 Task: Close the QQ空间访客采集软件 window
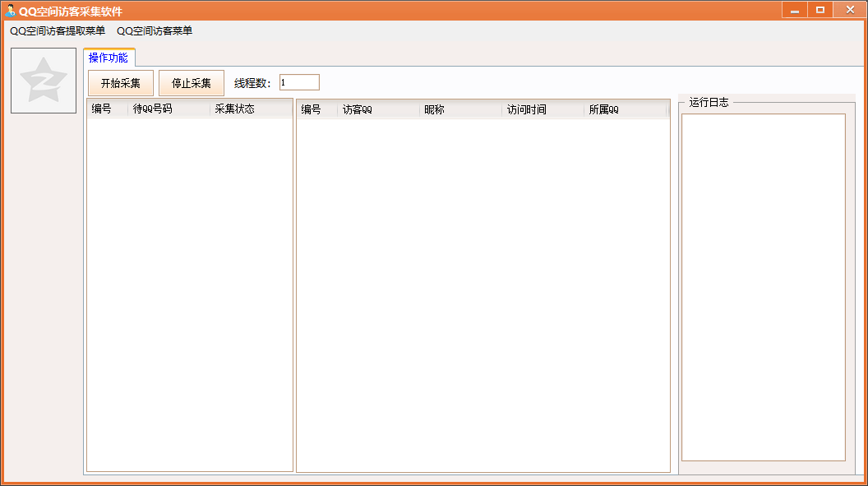point(850,10)
